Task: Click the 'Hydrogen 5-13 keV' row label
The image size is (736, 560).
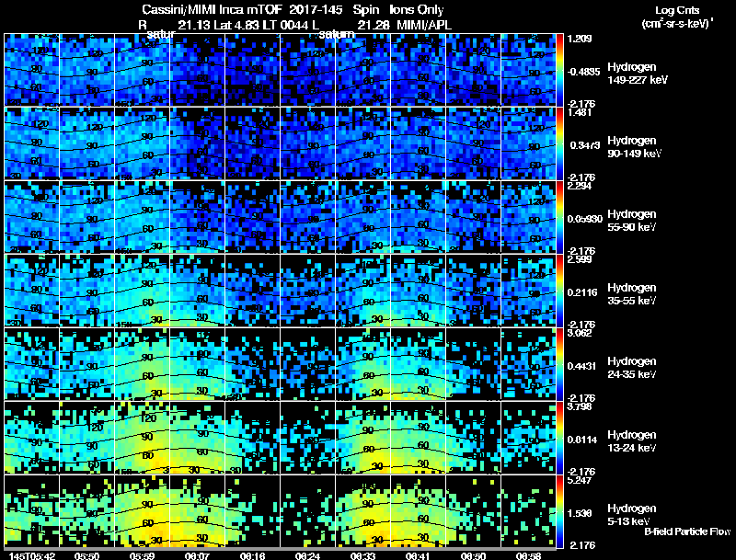Action: click(x=632, y=515)
